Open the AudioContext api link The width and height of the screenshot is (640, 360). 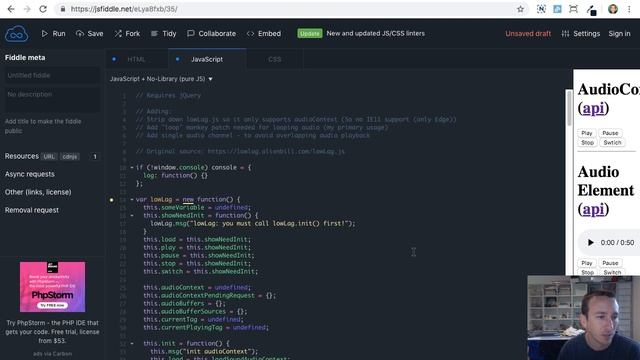pyautogui.click(x=593, y=108)
